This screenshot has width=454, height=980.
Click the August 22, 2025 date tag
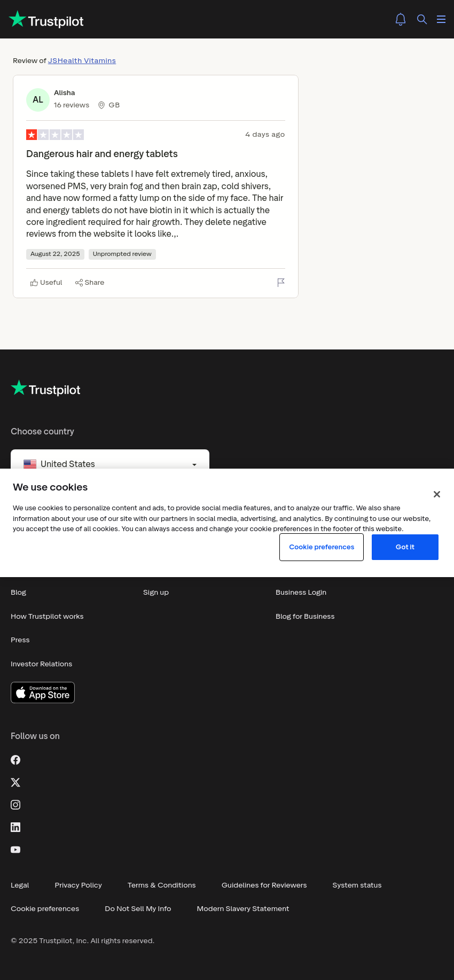[x=55, y=254]
